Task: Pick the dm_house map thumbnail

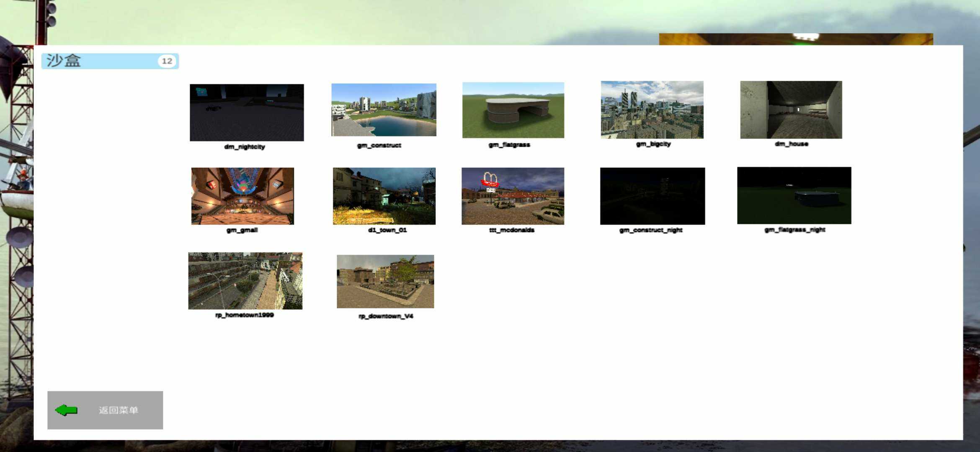Action: pos(791,110)
